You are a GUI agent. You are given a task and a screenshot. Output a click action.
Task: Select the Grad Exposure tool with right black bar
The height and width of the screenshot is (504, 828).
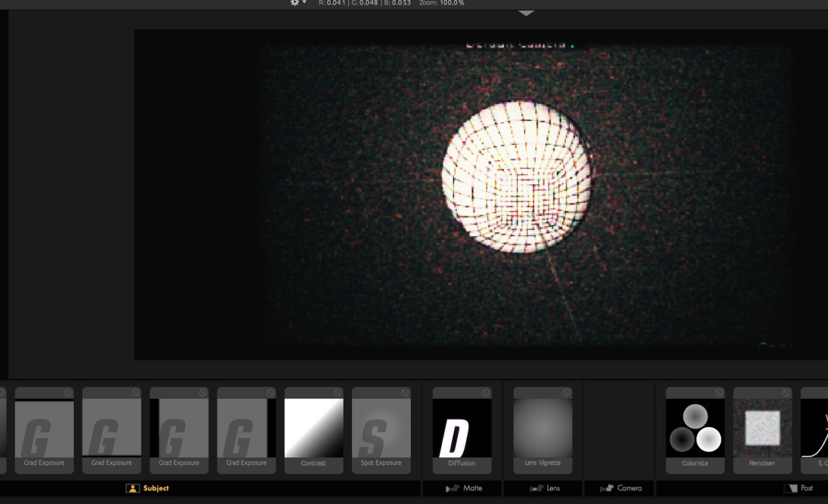[x=246, y=430]
